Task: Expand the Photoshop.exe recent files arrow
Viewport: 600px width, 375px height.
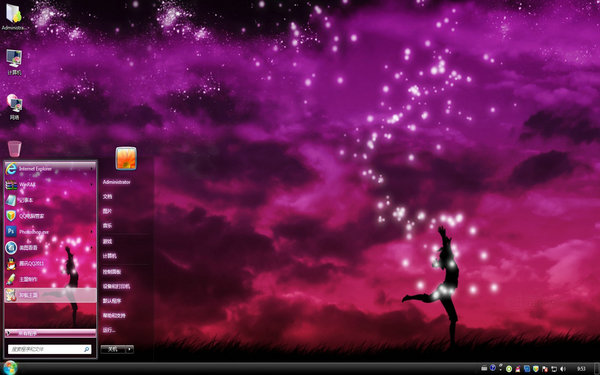Action: point(92,232)
